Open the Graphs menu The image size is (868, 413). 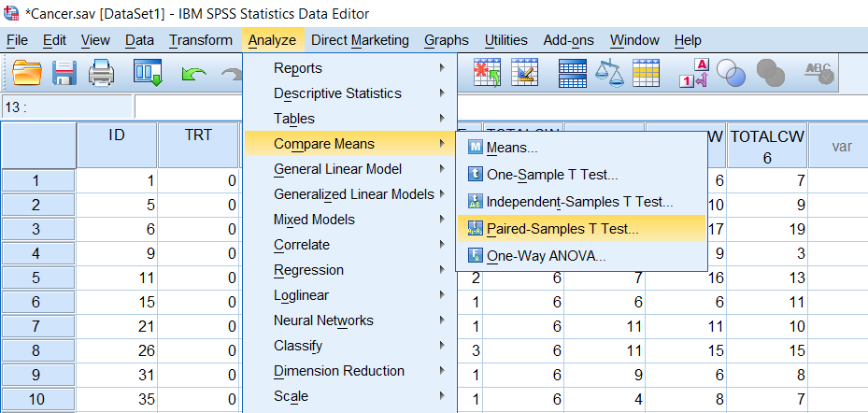click(x=447, y=40)
